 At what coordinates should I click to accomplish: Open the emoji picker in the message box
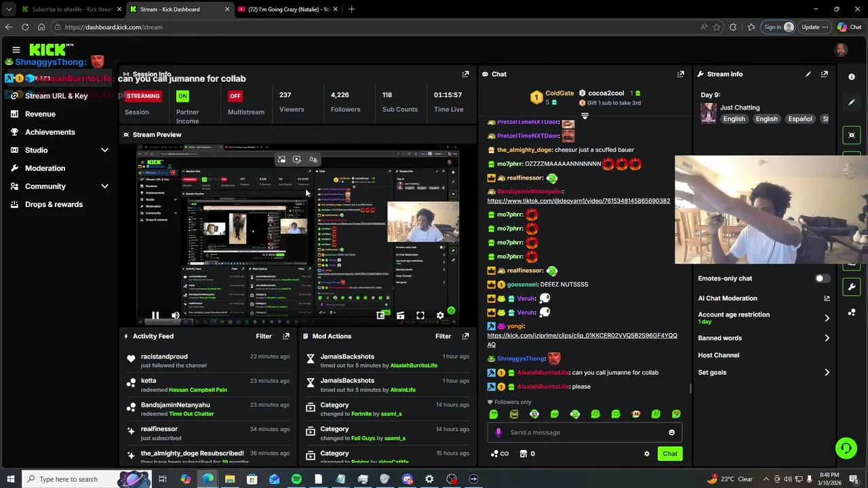point(671,432)
